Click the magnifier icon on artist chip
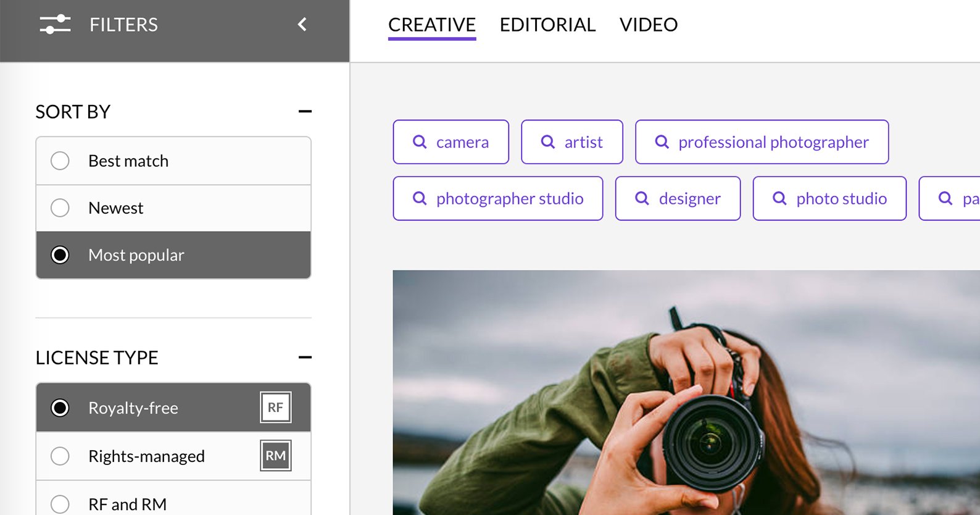 (x=548, y=142)
